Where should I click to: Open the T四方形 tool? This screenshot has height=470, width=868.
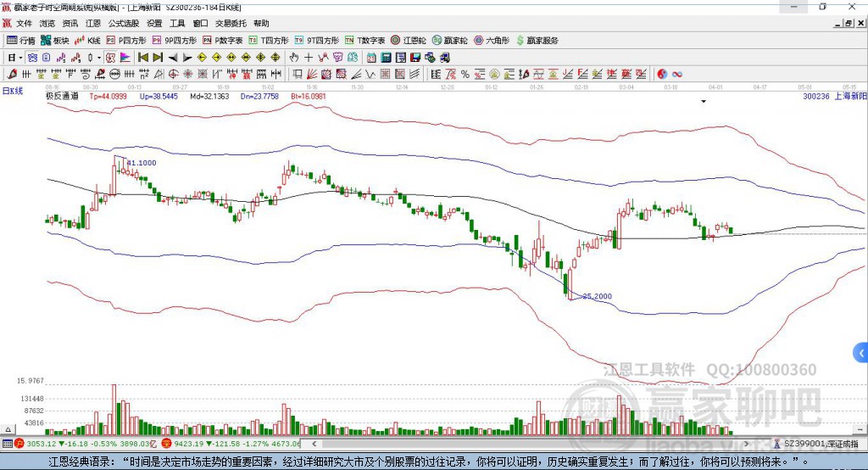click(269, 41)
